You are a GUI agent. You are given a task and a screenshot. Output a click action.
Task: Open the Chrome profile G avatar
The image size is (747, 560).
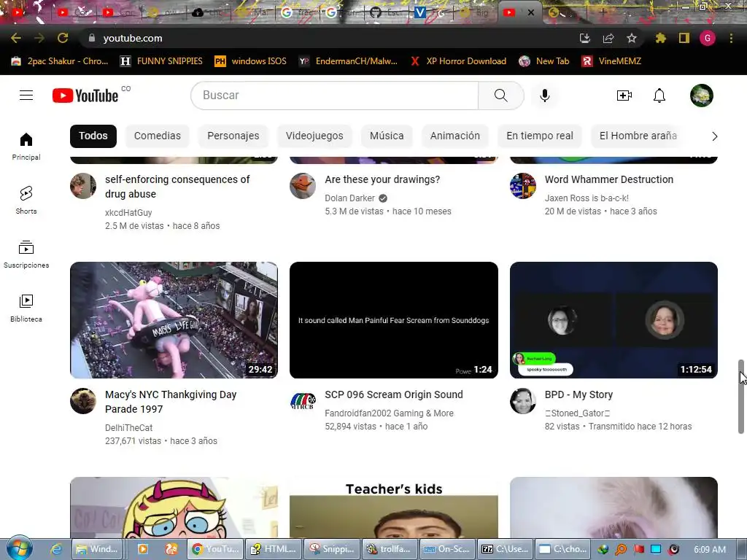click(x=708, y=38)
